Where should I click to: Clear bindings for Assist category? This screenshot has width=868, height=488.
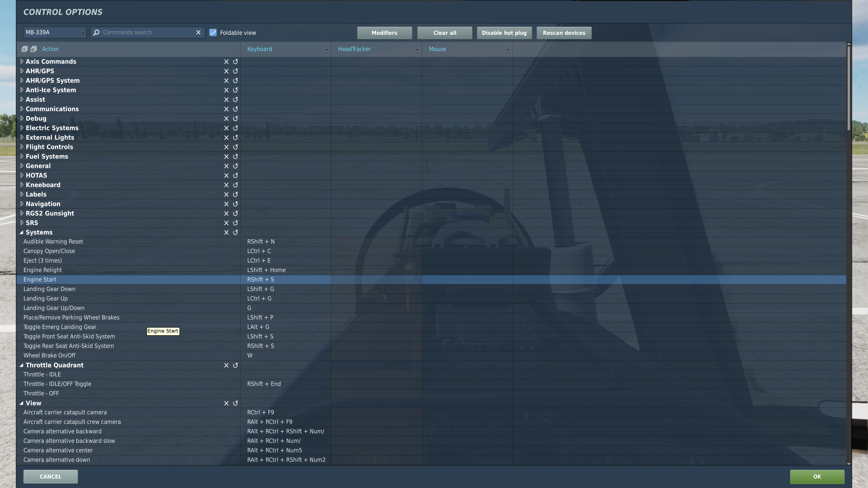(226, 100)
